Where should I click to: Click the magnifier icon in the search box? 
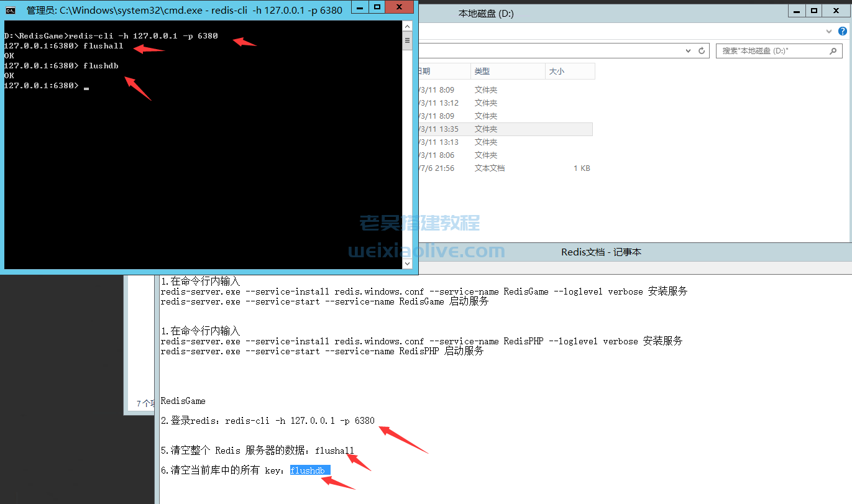pyautogui.click(x=833, y=50)
